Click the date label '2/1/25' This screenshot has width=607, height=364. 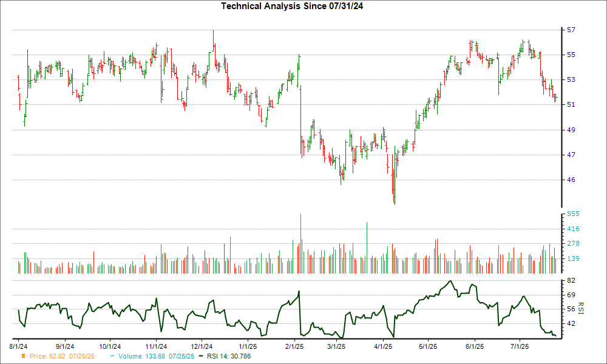tap(294, 346)
